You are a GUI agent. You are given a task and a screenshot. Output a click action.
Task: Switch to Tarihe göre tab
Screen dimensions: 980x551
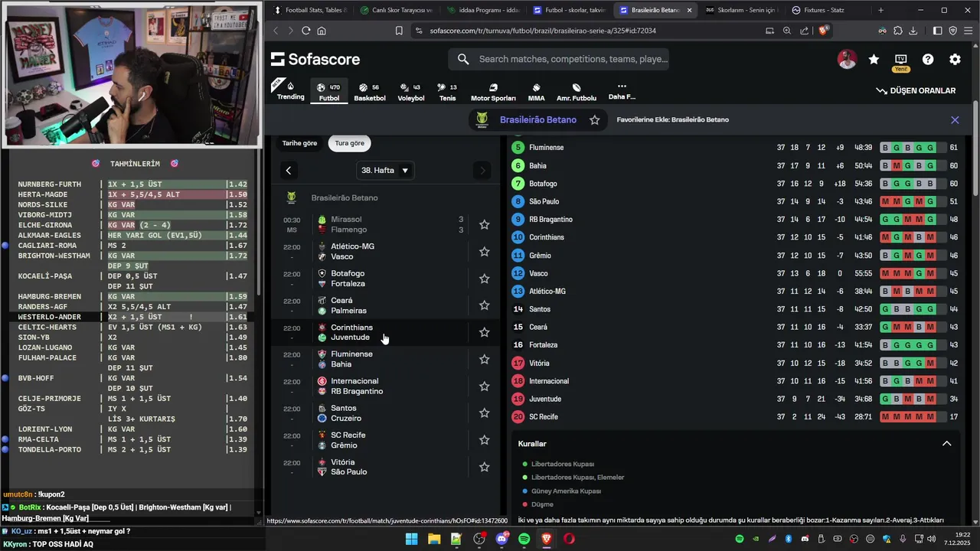pyautogui.click(x=299, y=143)
